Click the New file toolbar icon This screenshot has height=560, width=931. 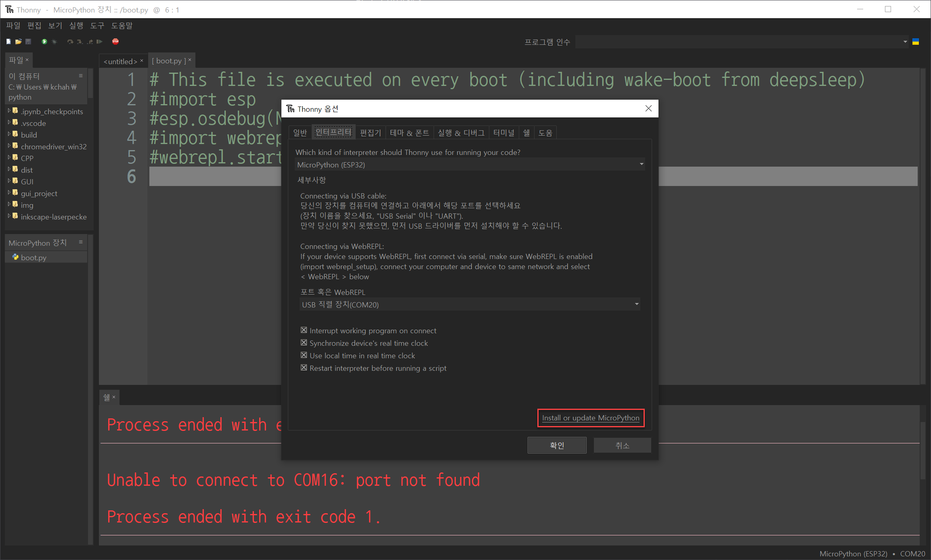(8, 42)
